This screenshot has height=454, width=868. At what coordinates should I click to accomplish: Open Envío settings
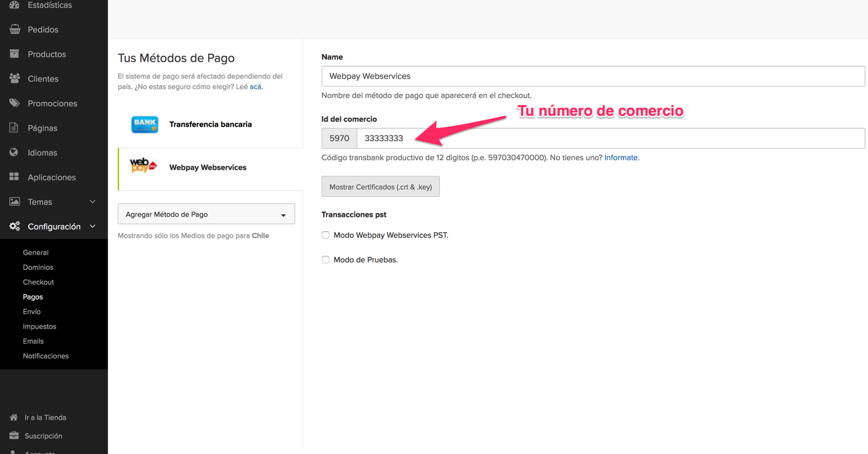32,312
